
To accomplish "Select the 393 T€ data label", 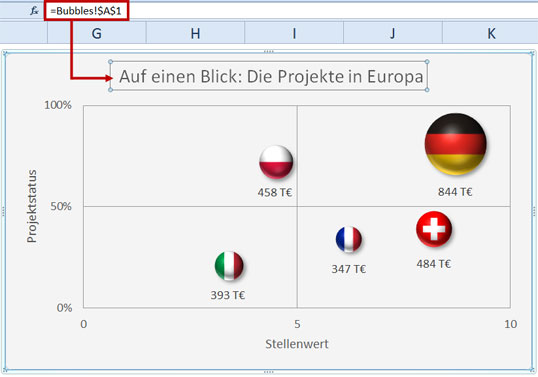I will coord(228,295).
